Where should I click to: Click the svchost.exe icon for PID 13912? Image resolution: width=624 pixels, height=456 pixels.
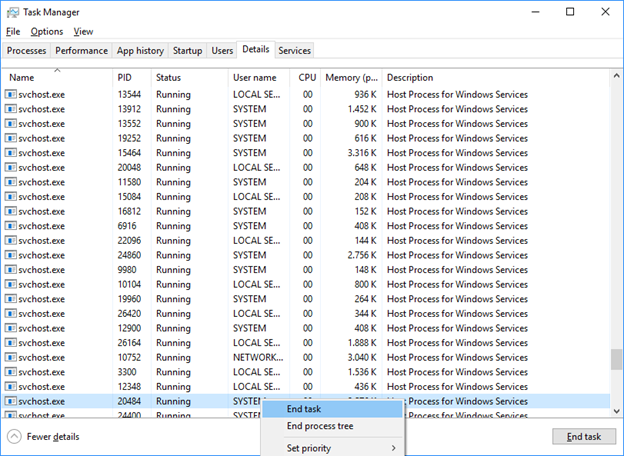(x=10, y=109)
